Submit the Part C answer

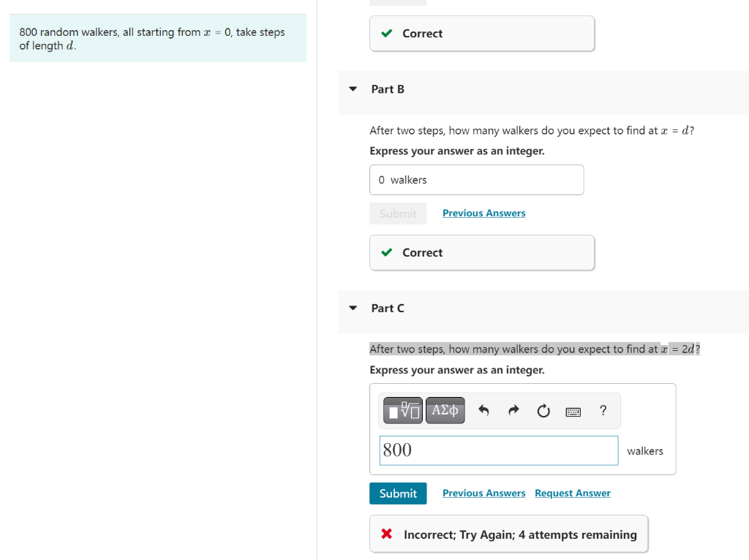click(398, 493)
